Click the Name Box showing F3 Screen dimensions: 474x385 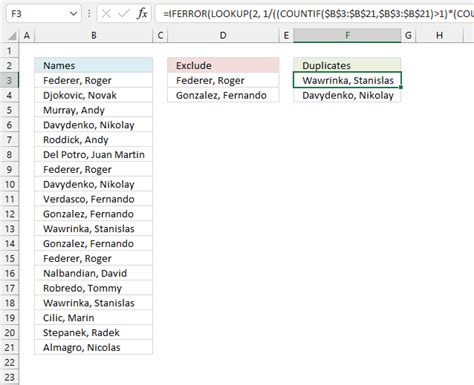(44, 14)
